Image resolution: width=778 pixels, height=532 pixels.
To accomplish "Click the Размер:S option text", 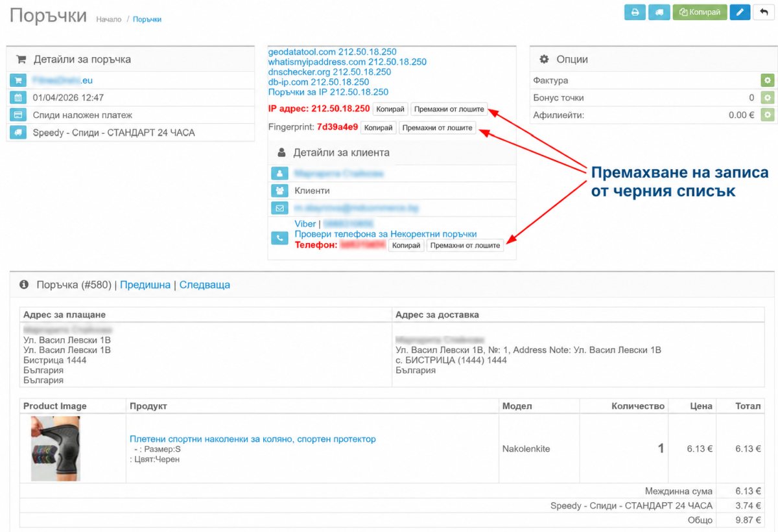I will [158, 448].
